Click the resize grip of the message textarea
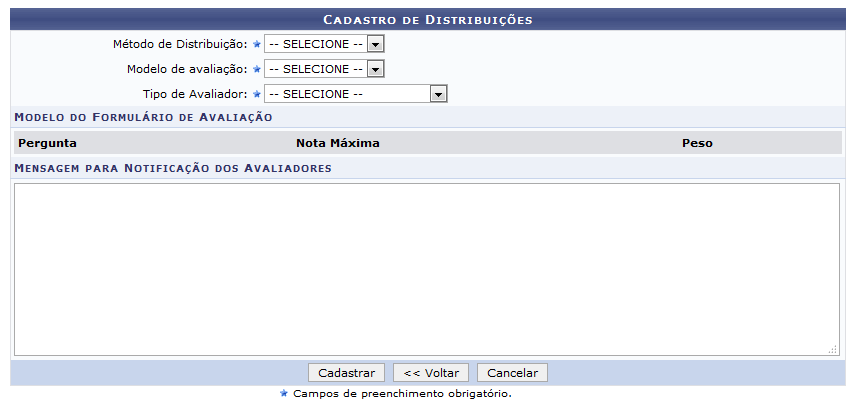The width and height of the screenshot is (856, 404). [833, 350]
